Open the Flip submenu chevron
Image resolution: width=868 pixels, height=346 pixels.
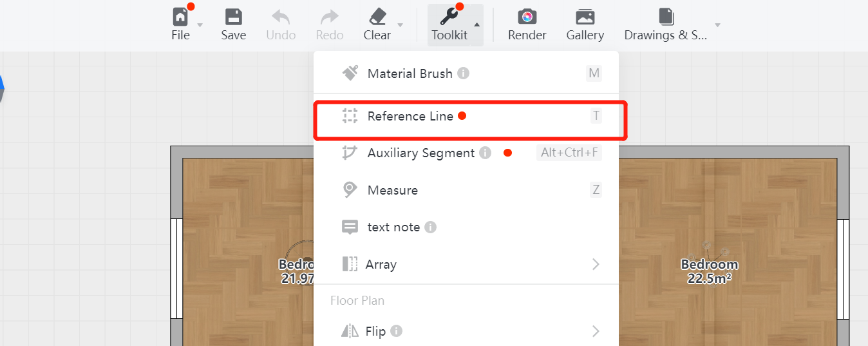tap(596, 331)
